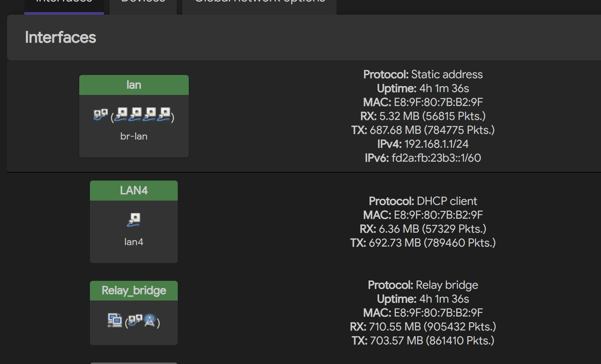Select first ethernet port icon in br-lan

[x=121, y=115]
